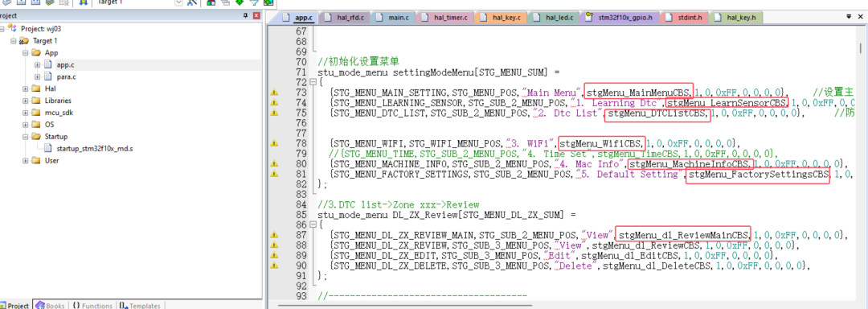The height and width of the screenshot is (309, 868).
Task: Click the warning icon on line 73
Action: point(273,93)
